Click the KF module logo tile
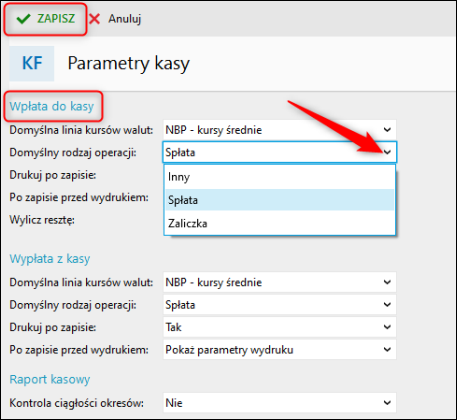The width and height of the screenshot is (457, 420). [32, 63]
